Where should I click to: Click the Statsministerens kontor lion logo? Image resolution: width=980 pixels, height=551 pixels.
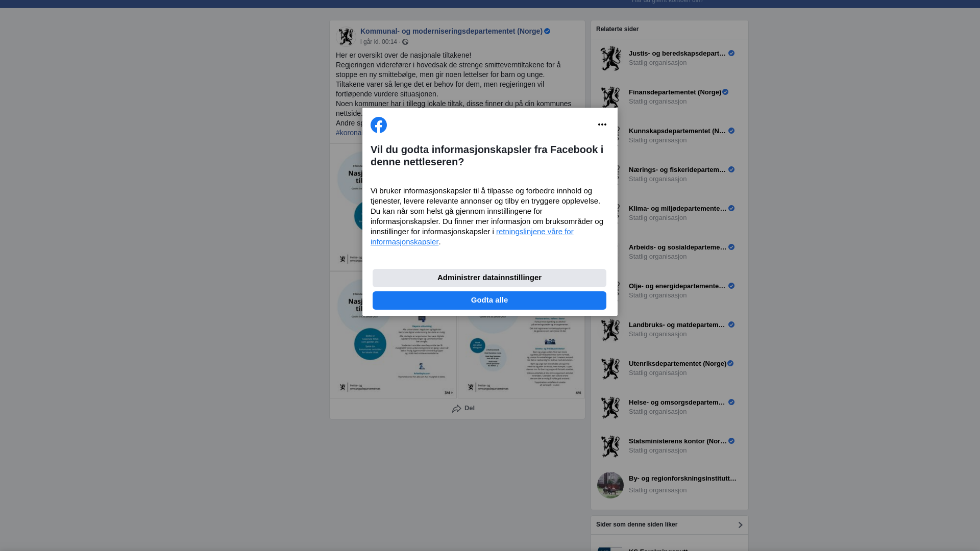click(610, 446)
